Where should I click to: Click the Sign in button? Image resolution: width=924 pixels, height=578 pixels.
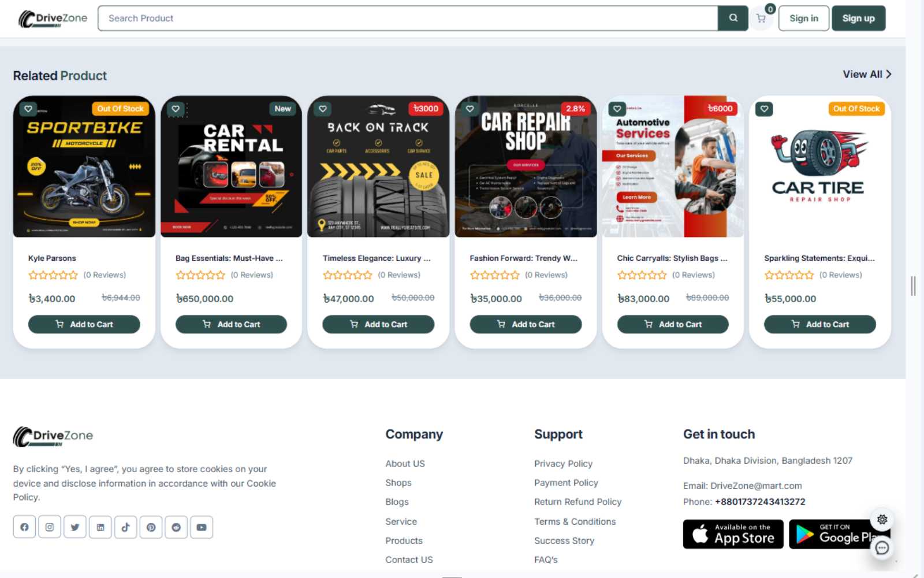[x=804, y=18]
